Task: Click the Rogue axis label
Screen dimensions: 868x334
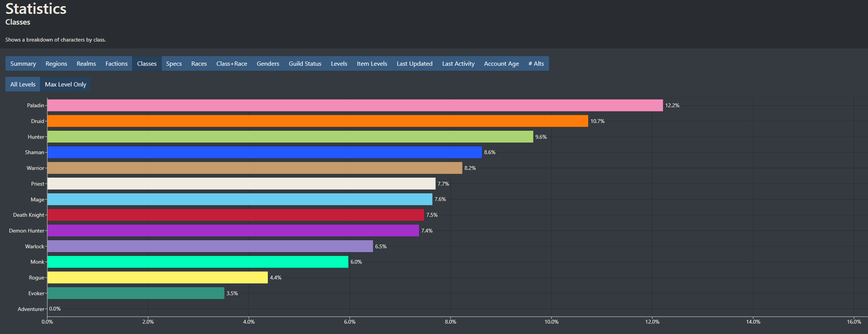Action: coord(37,278)
